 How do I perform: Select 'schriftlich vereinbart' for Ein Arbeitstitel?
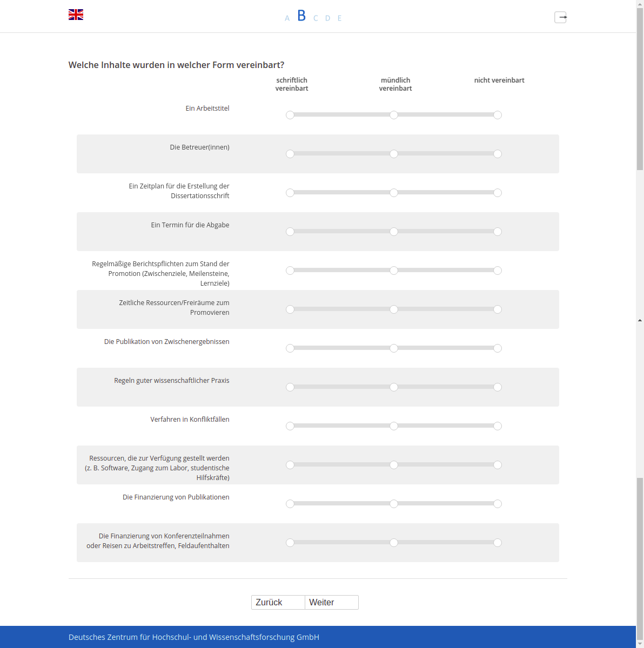tap(290, 115)
